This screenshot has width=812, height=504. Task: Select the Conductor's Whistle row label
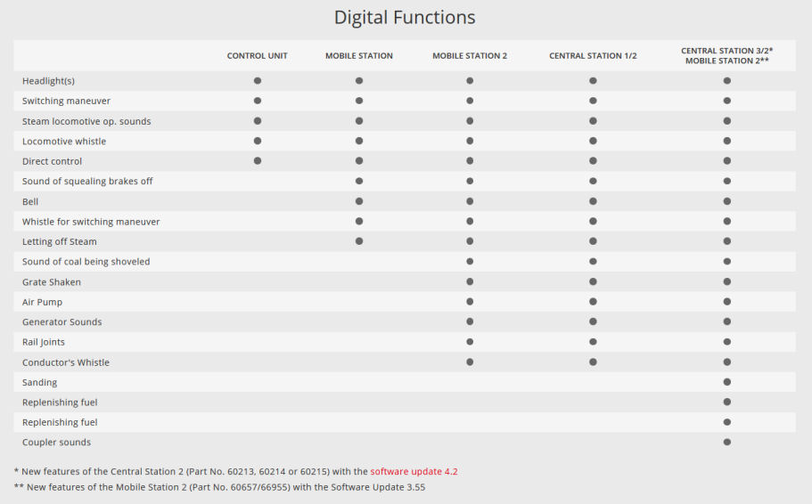coord(66,362)
